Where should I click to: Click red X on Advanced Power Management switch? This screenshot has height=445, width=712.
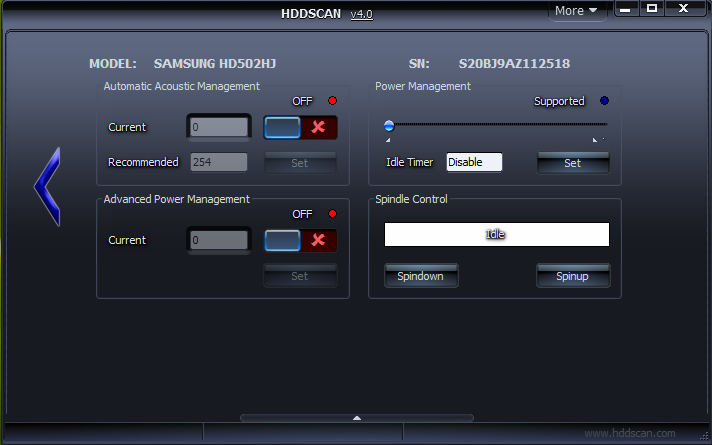click(x=319, y=240)
